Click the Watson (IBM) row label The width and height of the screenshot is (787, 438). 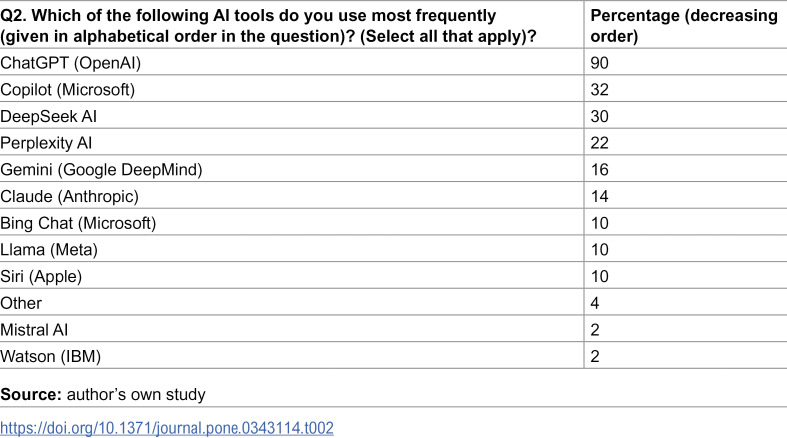51,356
